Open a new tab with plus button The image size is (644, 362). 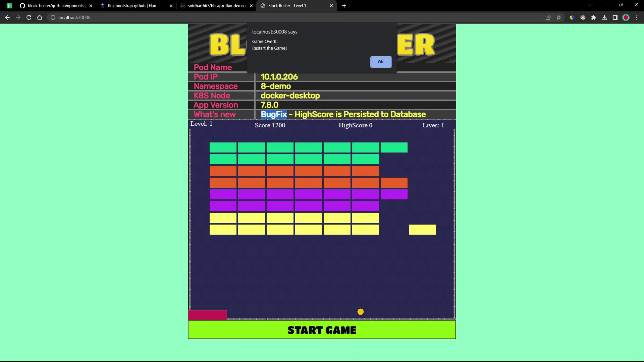tap(344, 6)
